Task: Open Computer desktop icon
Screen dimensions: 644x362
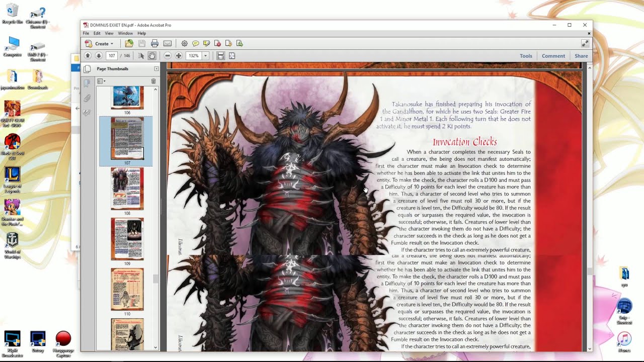Action: point(13,47)
